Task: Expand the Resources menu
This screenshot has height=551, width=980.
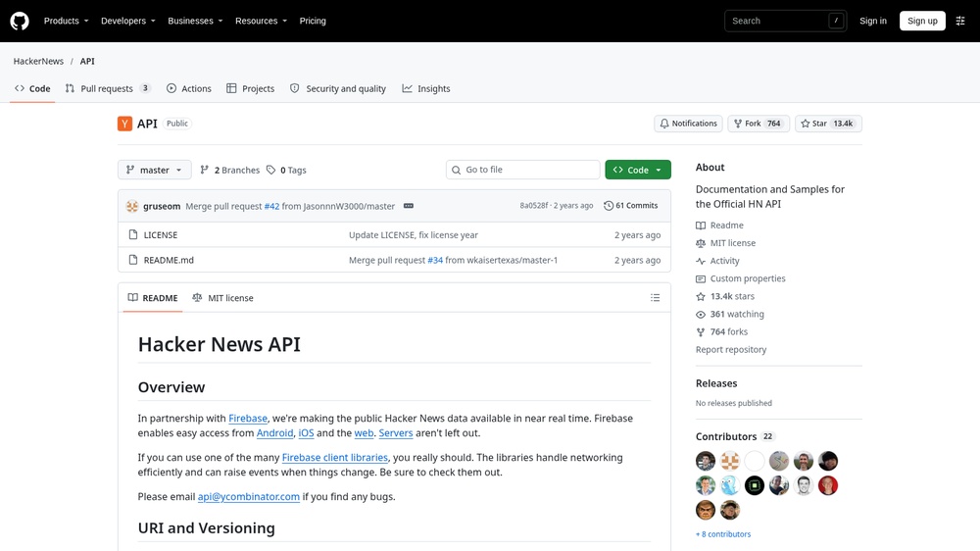Action: point(262,21)
